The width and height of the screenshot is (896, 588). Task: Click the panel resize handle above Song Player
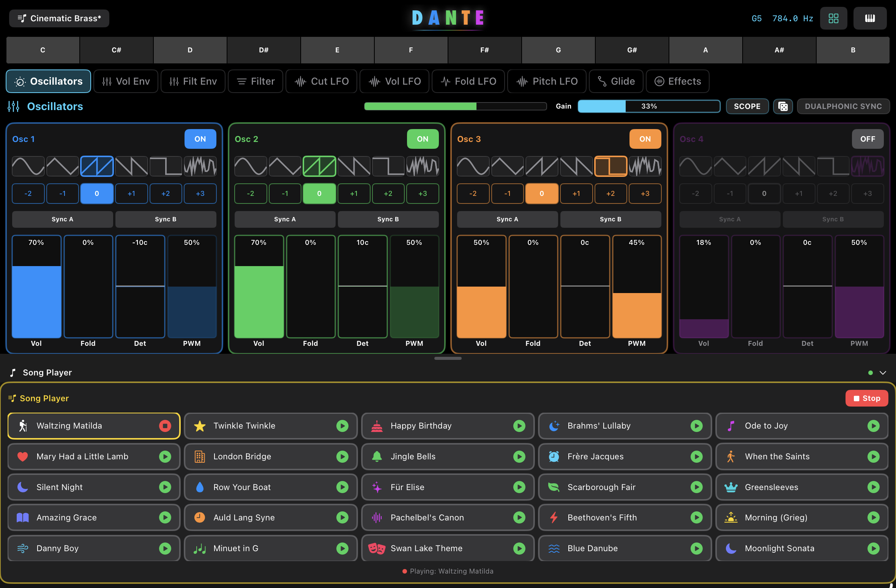[x=448, y=358]
